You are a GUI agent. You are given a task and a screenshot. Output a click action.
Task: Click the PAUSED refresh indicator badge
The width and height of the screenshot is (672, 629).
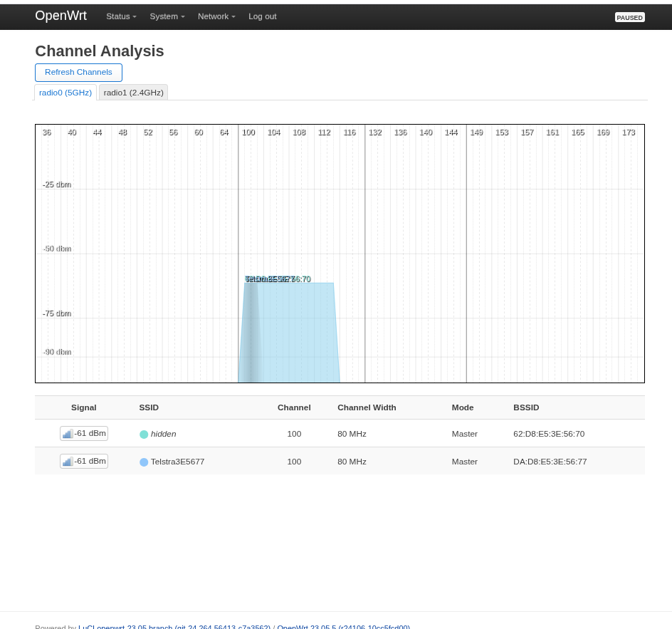pyautogui.click(x=629, y=17)
